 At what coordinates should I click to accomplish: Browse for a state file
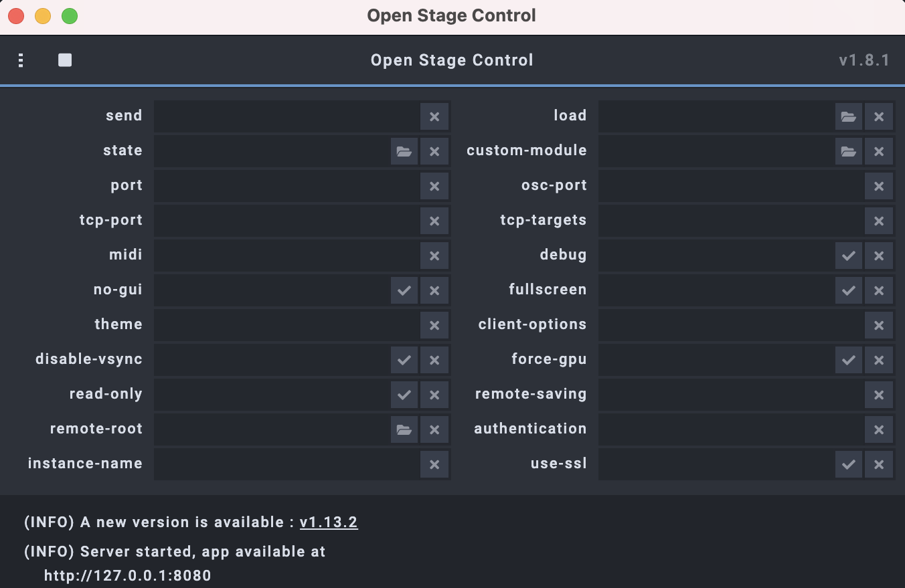tap(404, 151)
